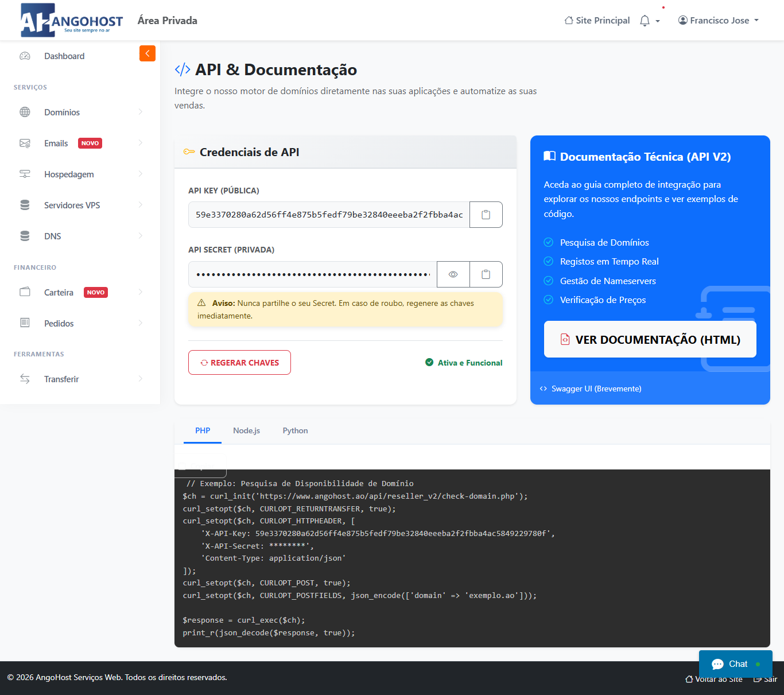This screenshot has width=784, height=695.
Task: Click inside the API Key field
Action: pyautogui.click(x=329, y=215)
